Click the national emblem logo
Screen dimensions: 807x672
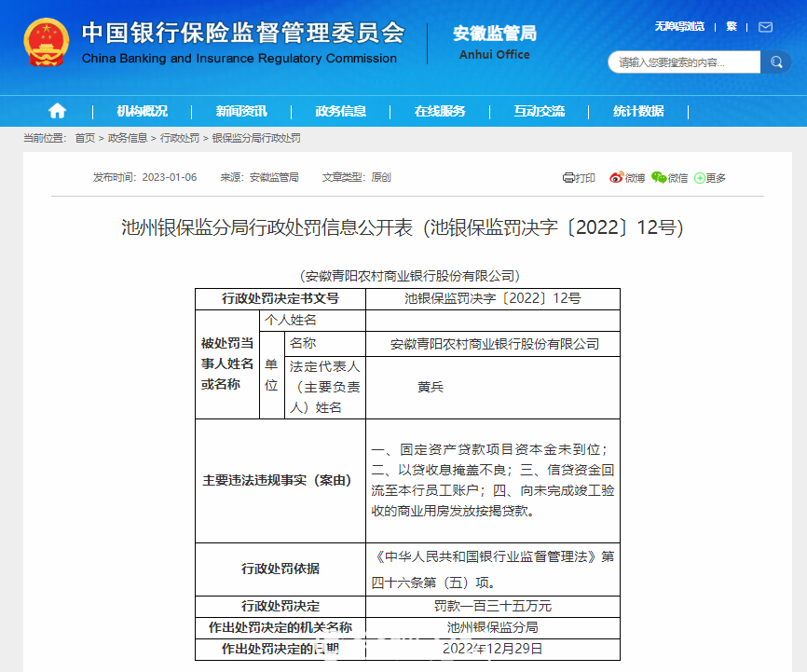[x=46, y=44]
